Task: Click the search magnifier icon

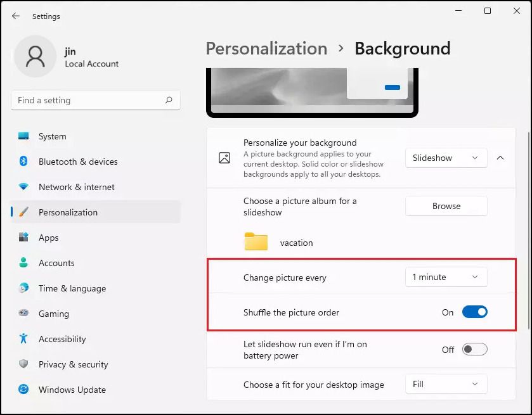Action: [169, 100]
